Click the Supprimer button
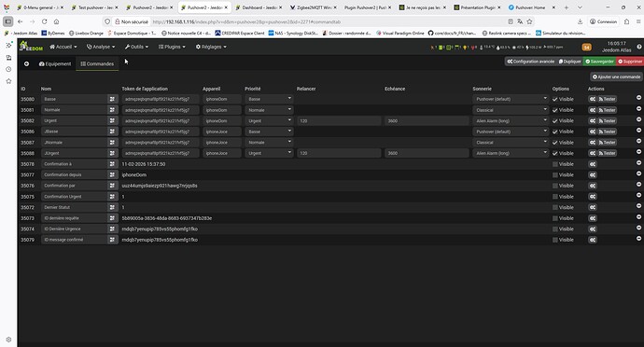 click(630, 62)
